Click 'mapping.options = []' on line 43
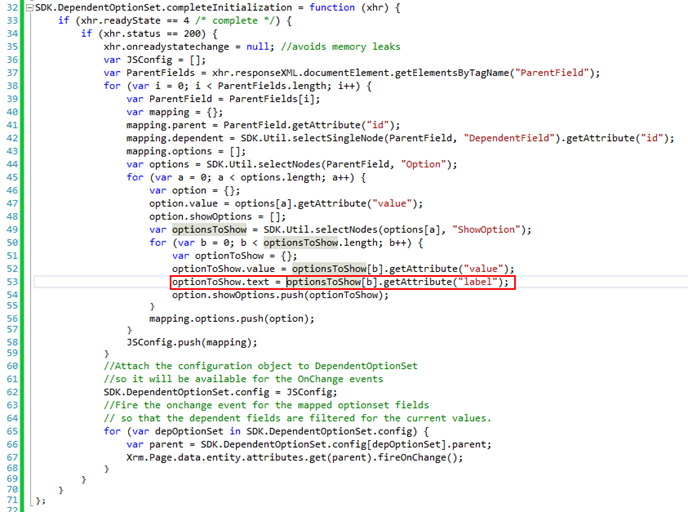Image resolution: width=688 pixels, height=512 pixels. 183,151
